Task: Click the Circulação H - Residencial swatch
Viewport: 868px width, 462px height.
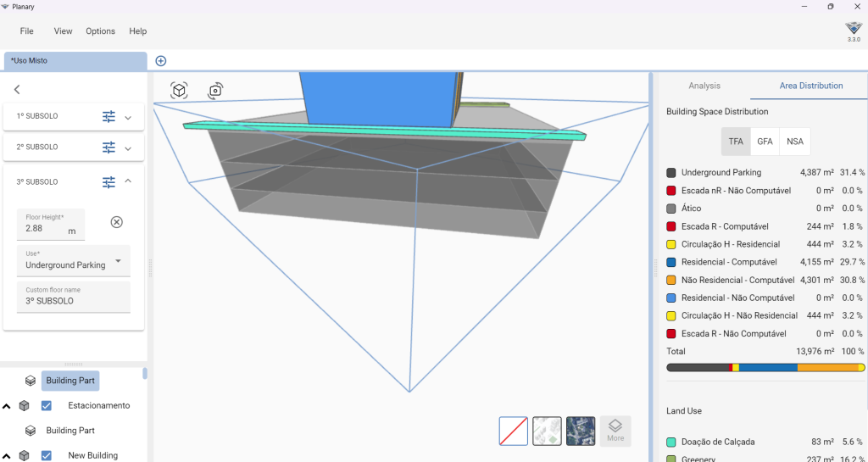Action: (671, 244)
